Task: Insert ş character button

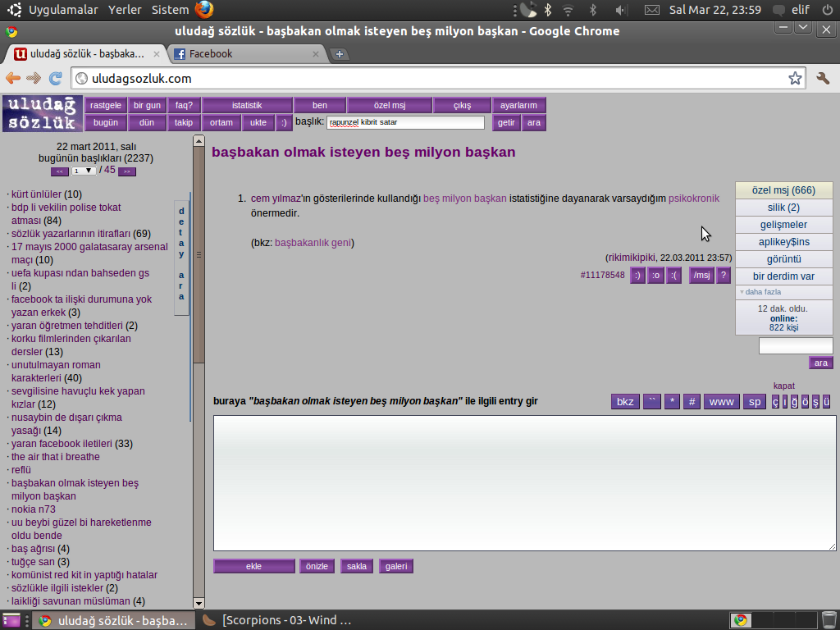Action: (x=815, y=402)
